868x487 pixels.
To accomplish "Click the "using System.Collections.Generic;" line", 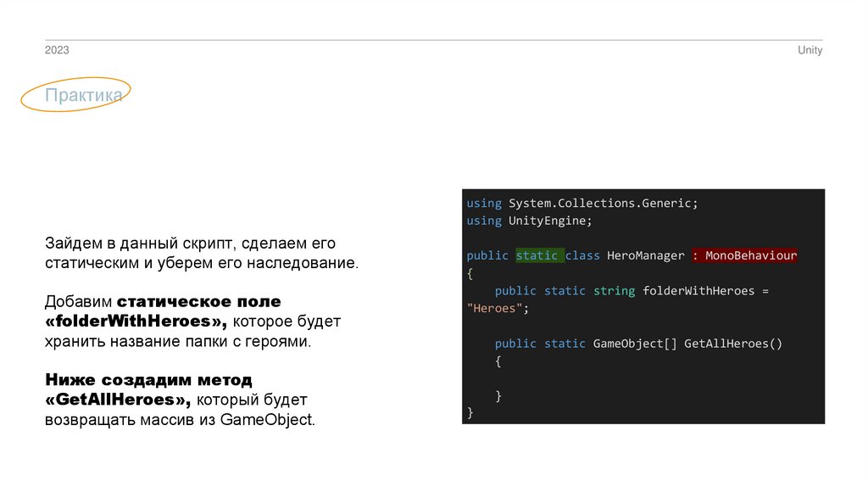I will coord(581,203).
